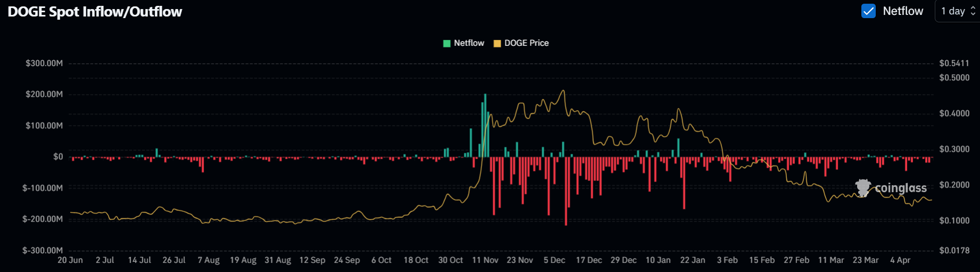The width and height of the screenshot is (980, 272).
Task: Toggle the yellow DOGE Price legend swatch
Action: [x=497, y=44]
